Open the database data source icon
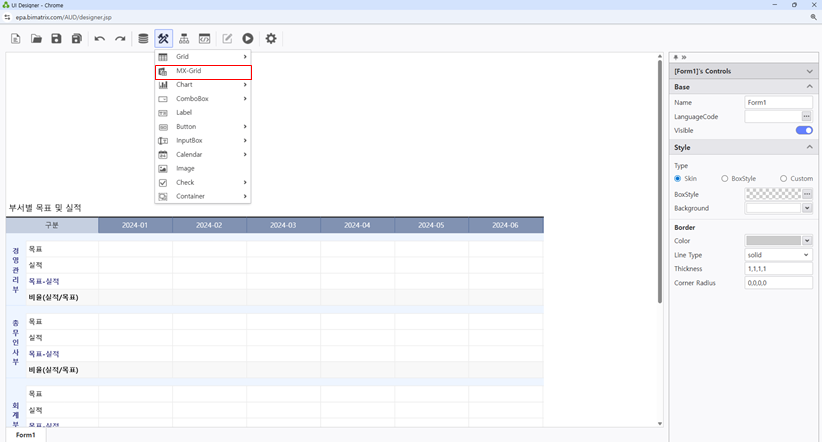The height and width of the screenshot is (442, 822). pos(143,38)
